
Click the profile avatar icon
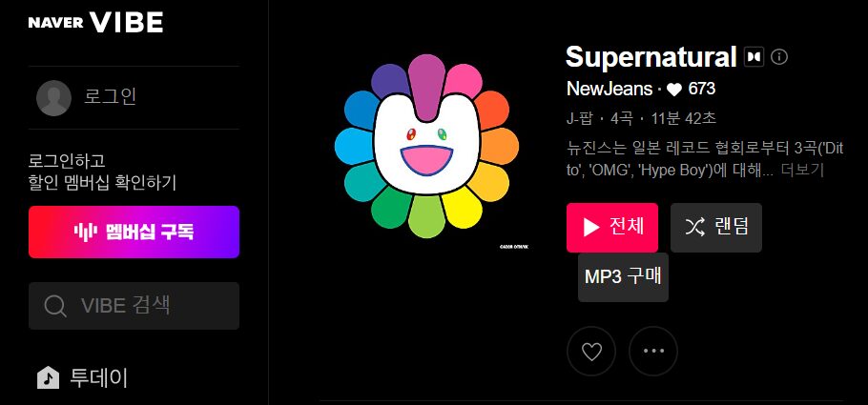[53, 98]
